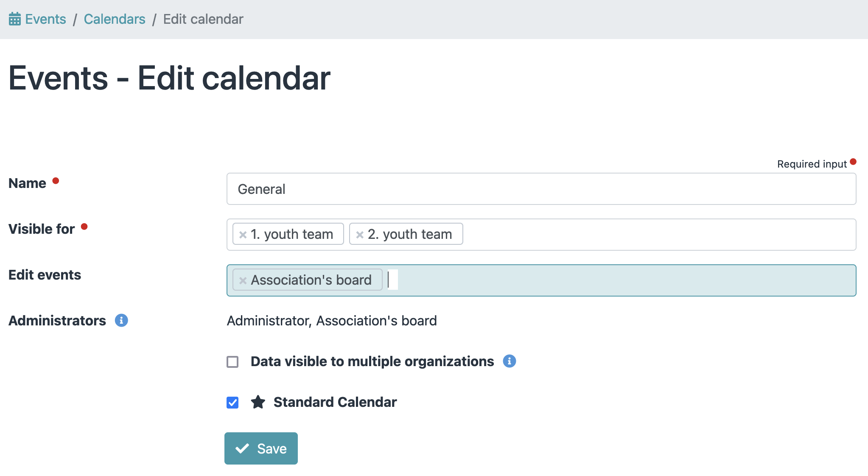This screenshot has height=476, width=868.
Task: Save the calendar settings
Action: click(x=261, y=448)
